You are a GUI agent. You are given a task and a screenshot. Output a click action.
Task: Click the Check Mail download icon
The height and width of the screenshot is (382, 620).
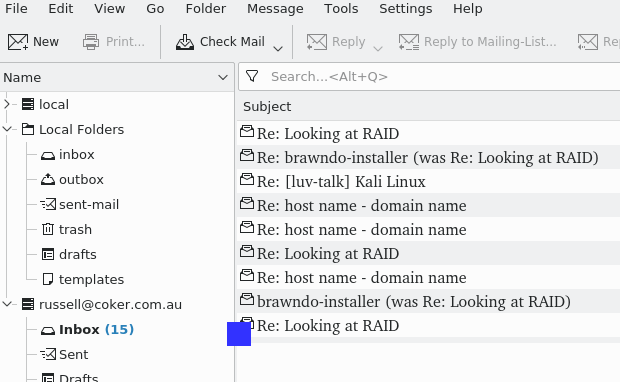(185, 42)
